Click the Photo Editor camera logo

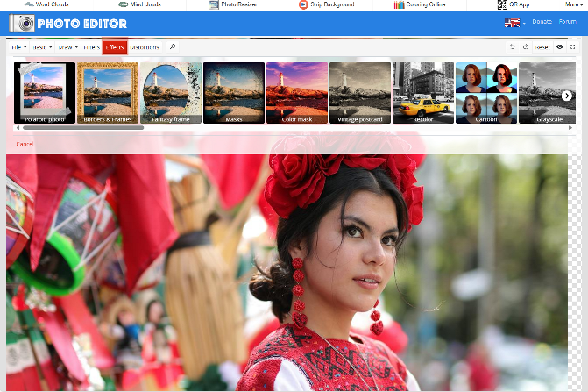click(23, 24)
